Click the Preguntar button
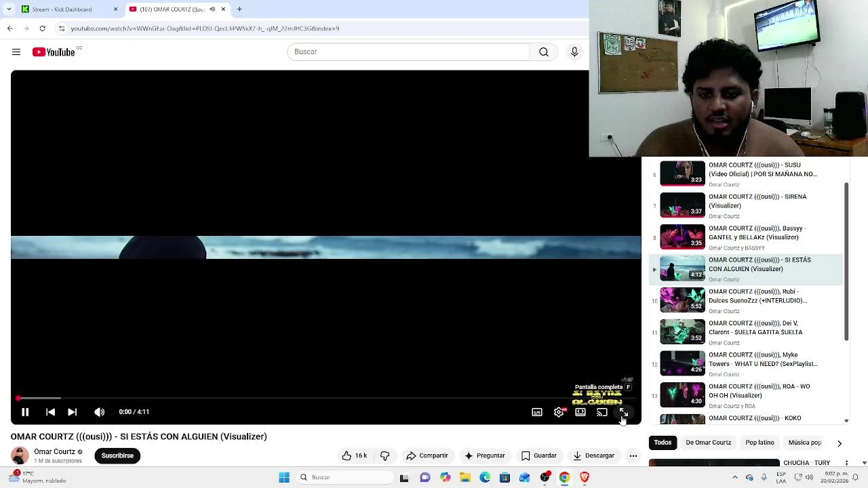The width and height of the screenshot is (868, 488). pos(484,455)
